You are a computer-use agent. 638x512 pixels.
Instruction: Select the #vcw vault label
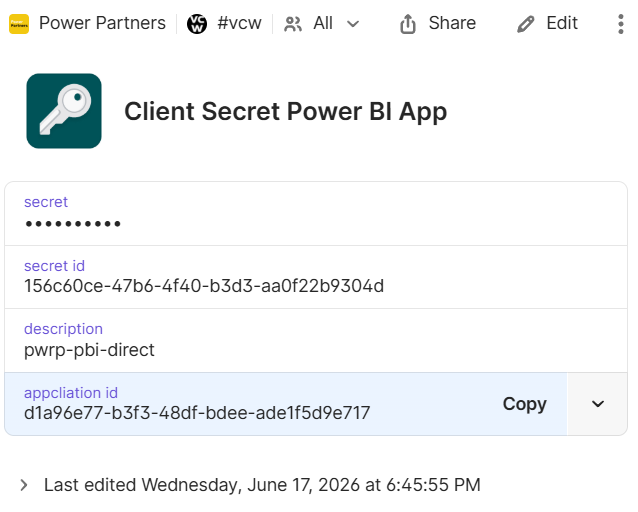(239, 23)
